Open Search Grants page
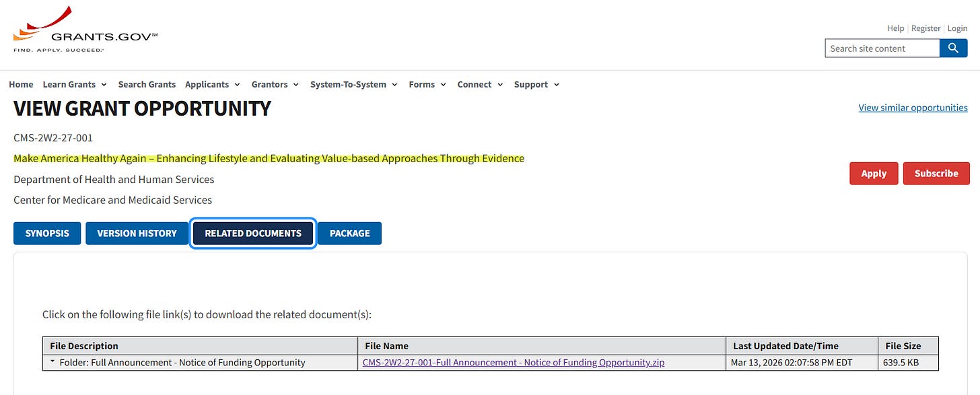 pos(147,84)
